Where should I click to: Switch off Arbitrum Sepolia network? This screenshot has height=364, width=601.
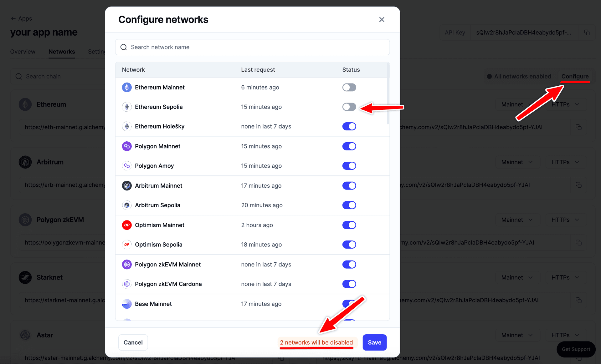click(349, 205)
